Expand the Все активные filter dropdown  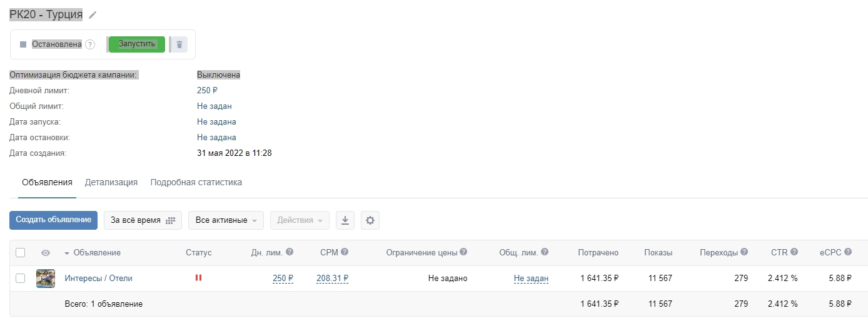(226, 220)
